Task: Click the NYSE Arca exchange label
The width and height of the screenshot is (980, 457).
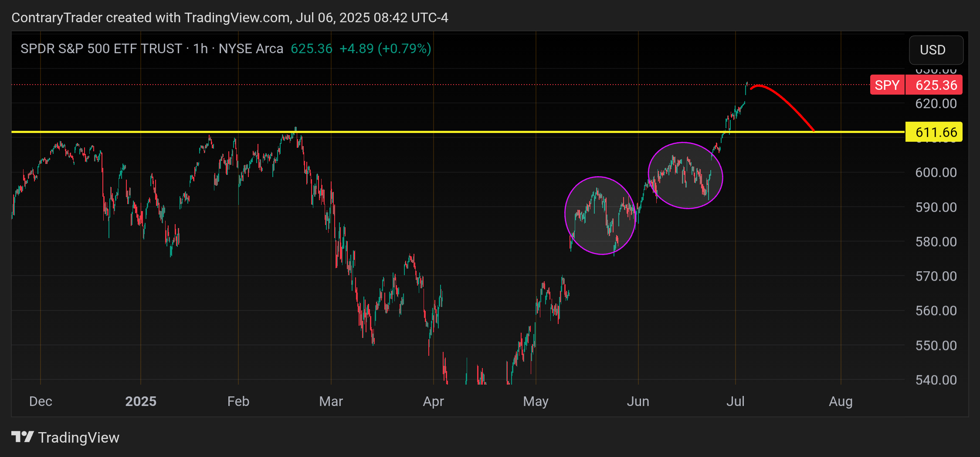Action: click(x=251, y=48)
